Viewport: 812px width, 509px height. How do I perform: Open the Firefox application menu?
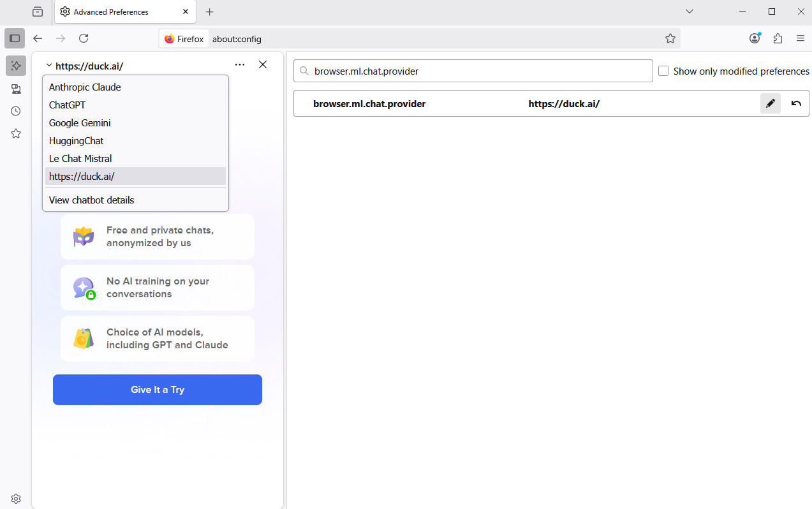(801, 38)
